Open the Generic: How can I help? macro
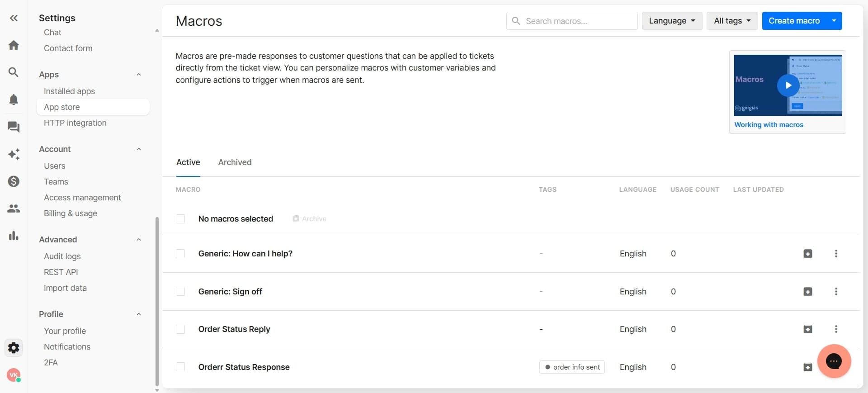 tap(245, 254)
